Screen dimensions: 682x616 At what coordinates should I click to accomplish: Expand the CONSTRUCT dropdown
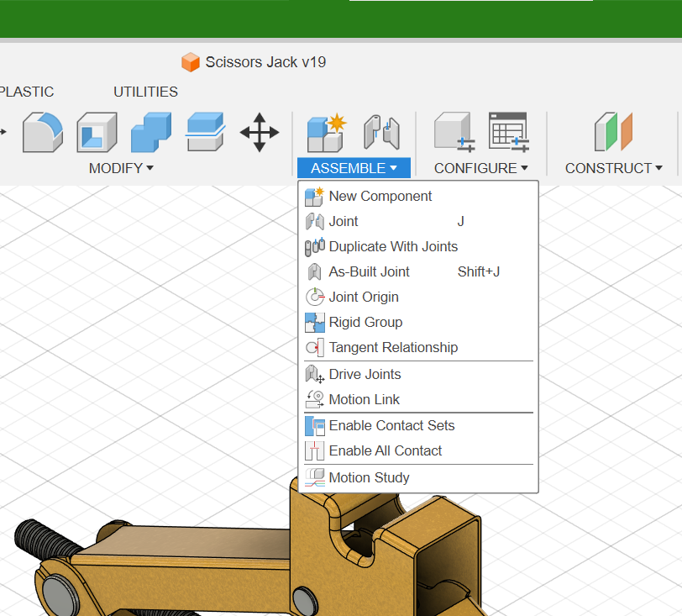tap(614, 167)
